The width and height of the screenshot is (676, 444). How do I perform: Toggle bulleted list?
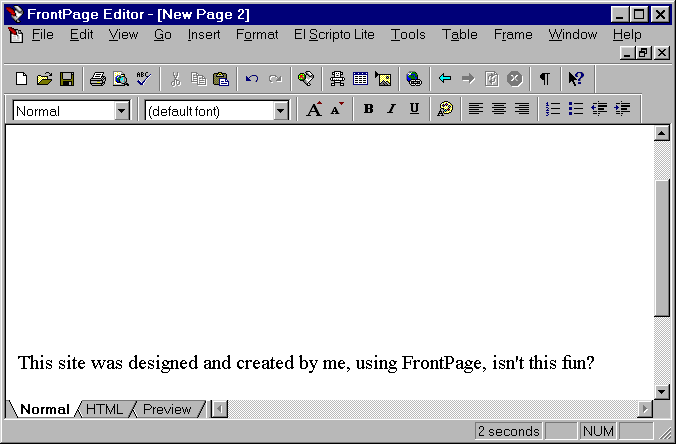click(576, 109)
